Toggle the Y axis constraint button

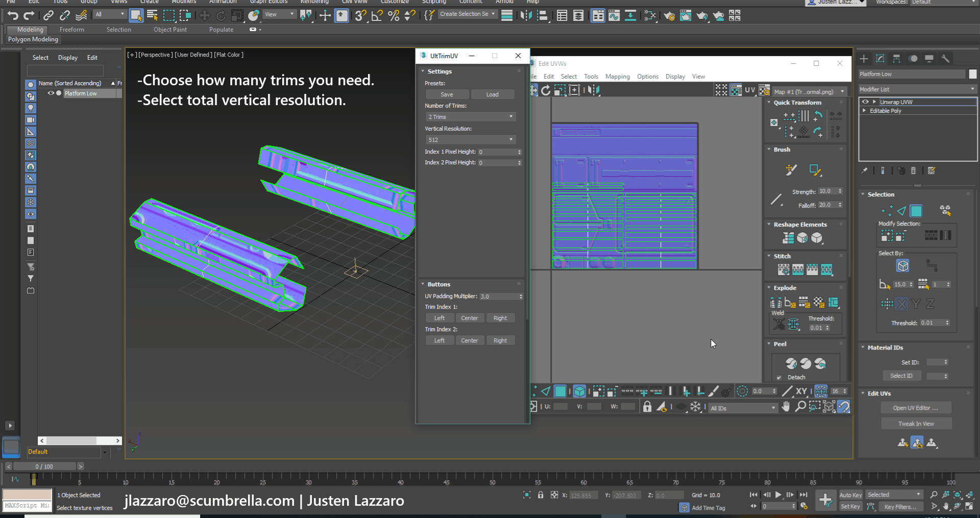916,304
